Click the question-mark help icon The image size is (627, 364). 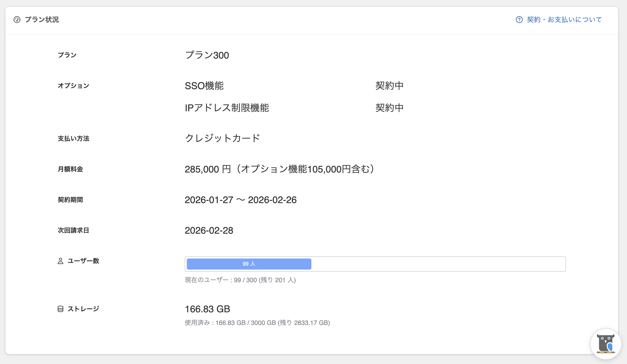pyautogui.click(x=519, y=20)
